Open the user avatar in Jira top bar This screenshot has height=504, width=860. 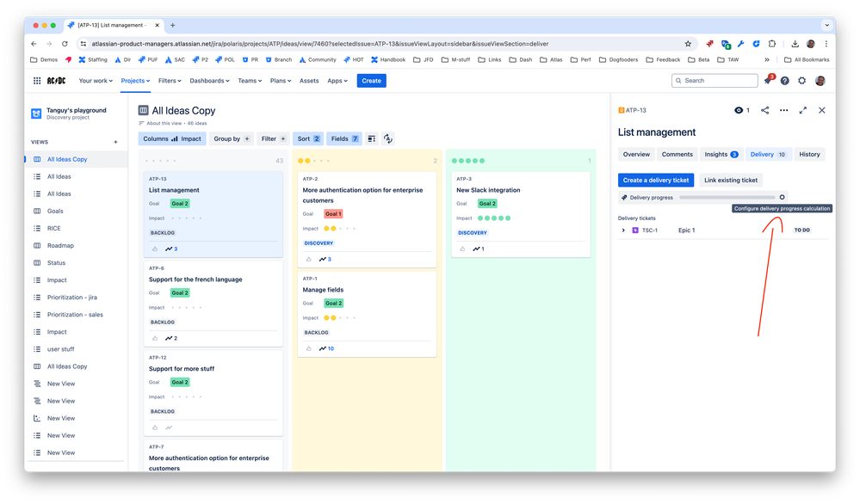820,81
